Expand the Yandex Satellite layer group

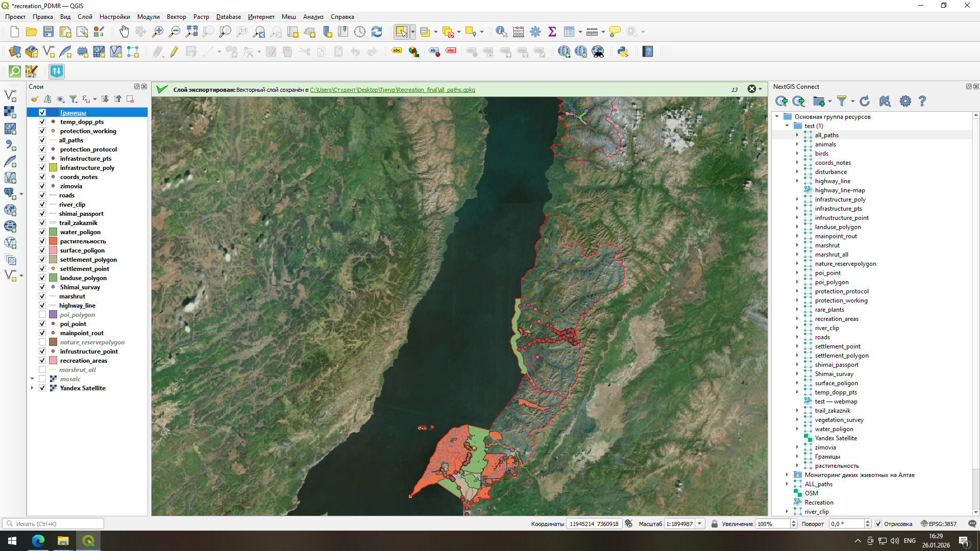pyautogui.click(x=32, y=388)
